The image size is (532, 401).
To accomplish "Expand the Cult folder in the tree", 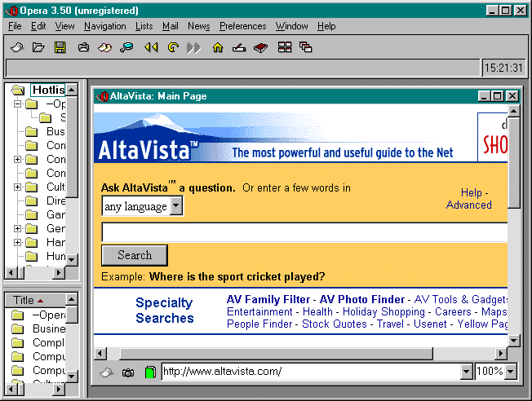I will (17, 187).
